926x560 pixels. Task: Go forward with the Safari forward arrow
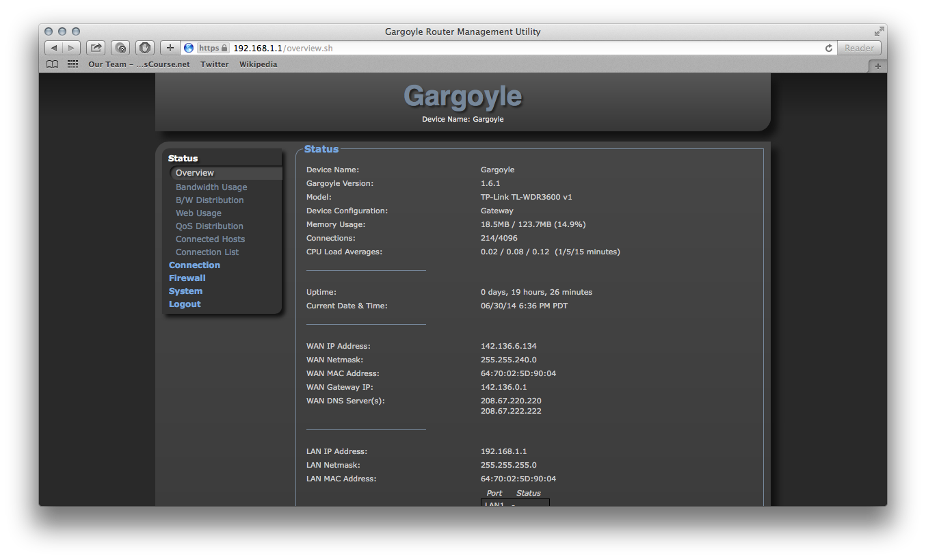(72, 48)
